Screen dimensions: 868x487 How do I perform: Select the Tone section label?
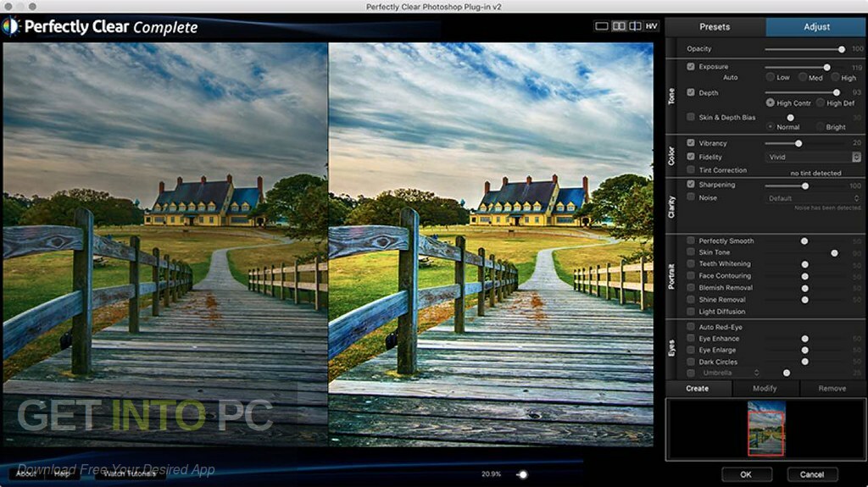[671, 96]
